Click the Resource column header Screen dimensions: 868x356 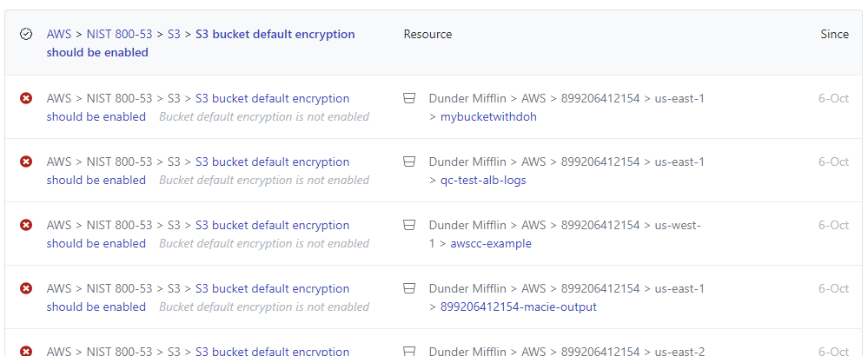click(427, 34)
